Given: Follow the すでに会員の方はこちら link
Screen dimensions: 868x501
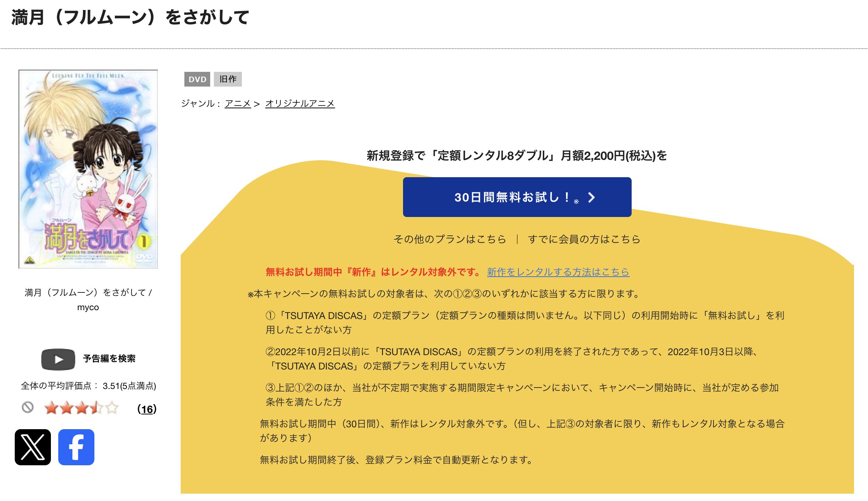Looking at the screenshot, I should pyautogui.click(x=584, y=239).
